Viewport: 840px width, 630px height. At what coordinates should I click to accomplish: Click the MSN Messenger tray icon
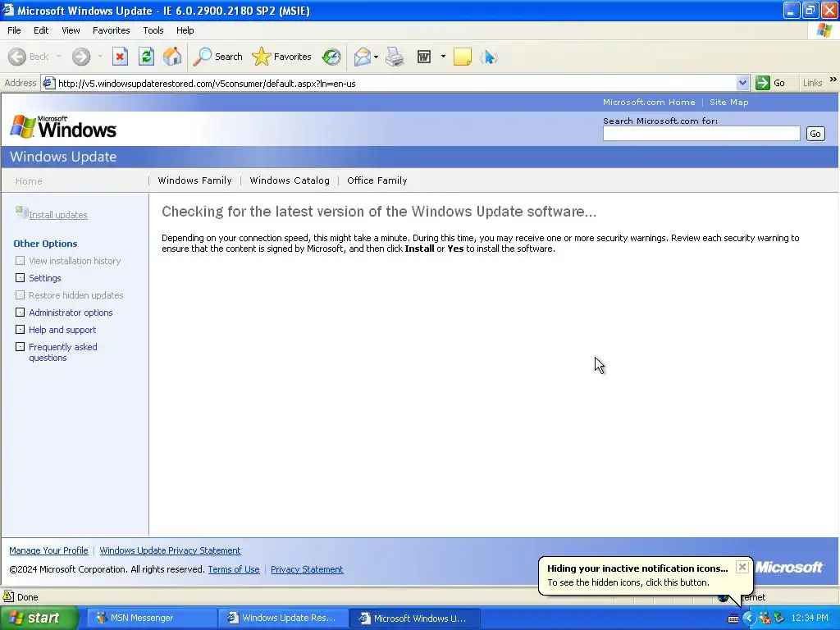765,619
